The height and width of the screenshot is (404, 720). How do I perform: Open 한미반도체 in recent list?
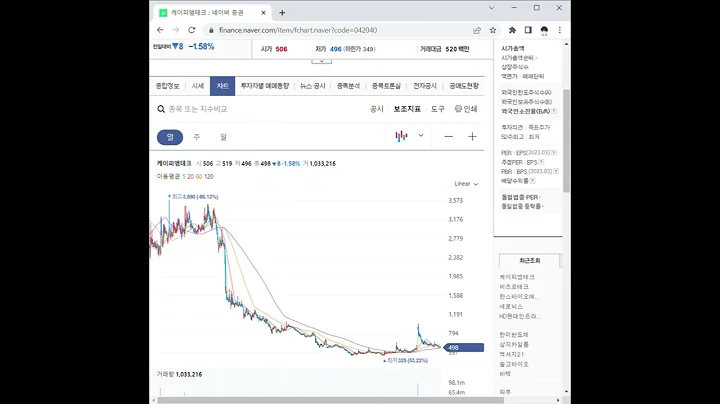(x=514, y=335)
